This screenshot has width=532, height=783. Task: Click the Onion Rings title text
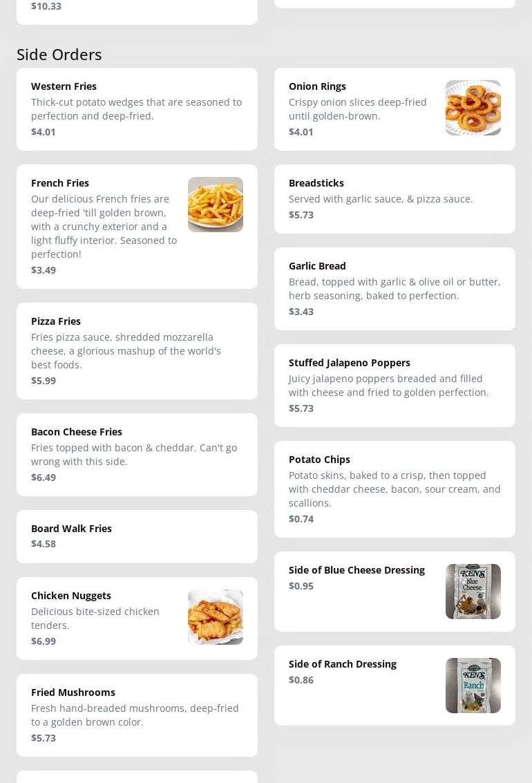pyautogui.click(x=317, y=86)
